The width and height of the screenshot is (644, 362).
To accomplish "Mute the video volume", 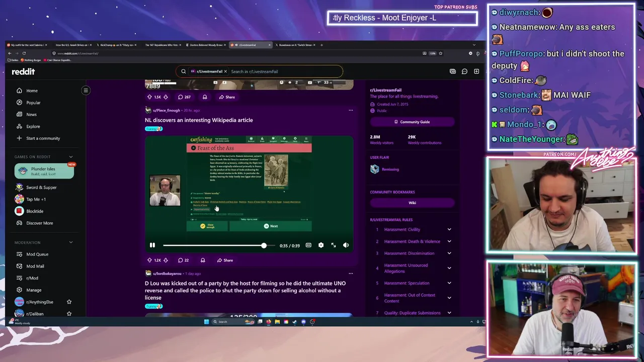I will 346,245.
